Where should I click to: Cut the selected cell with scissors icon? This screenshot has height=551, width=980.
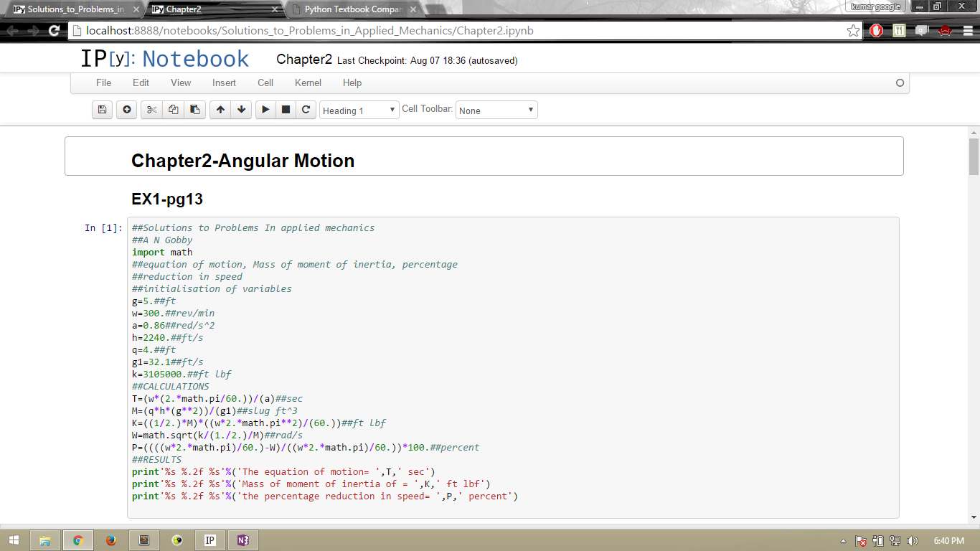tap(151, 110)
